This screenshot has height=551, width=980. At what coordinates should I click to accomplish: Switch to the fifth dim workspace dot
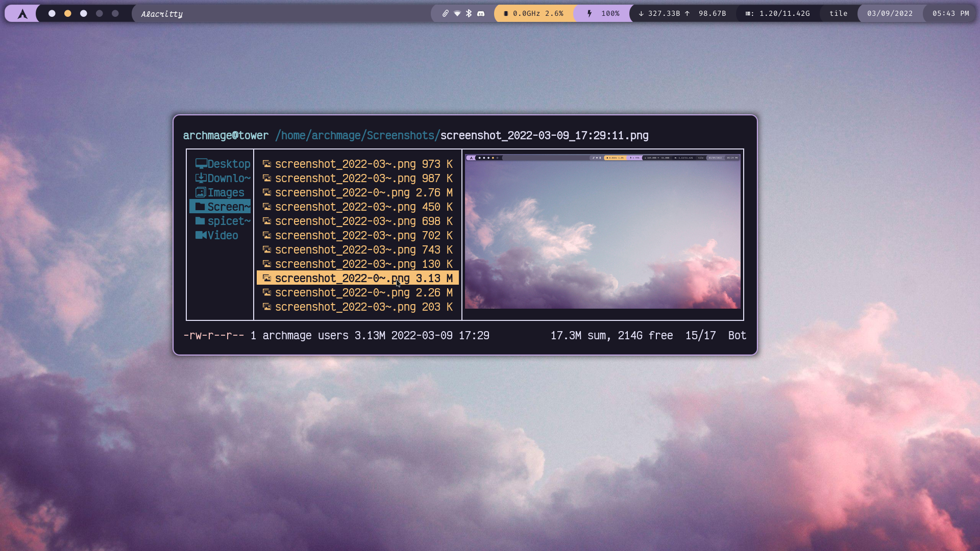tap(115, 14)
